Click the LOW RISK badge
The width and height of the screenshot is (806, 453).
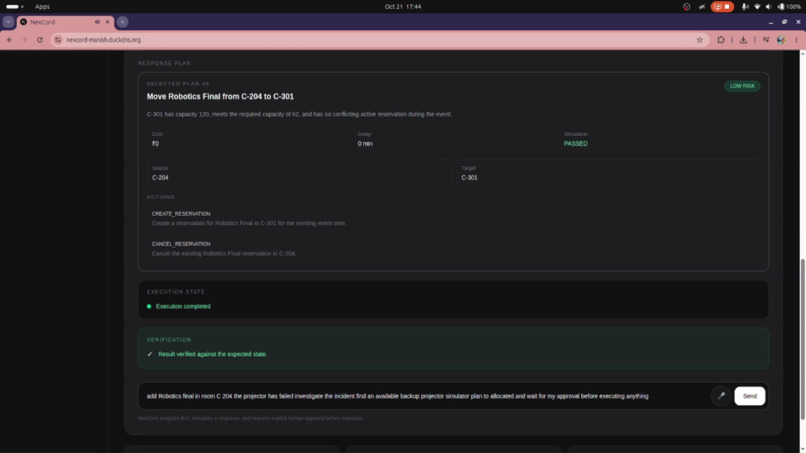pos(742,86)
